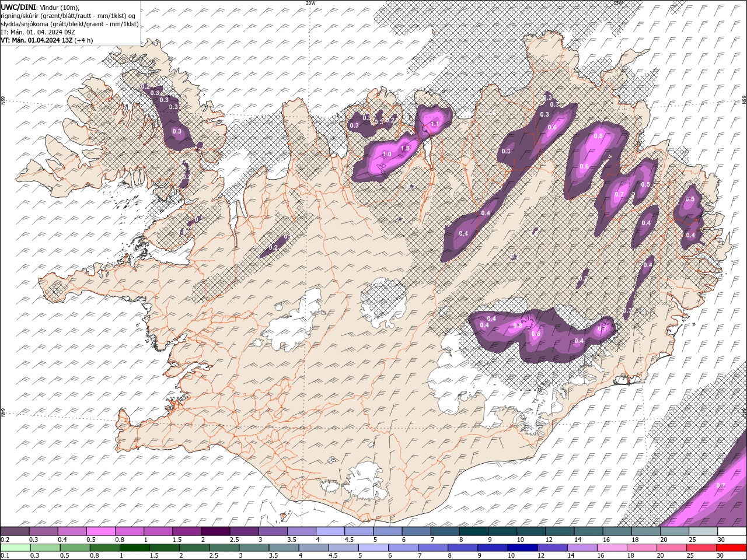
Task: Click the pale lavender 4–4.5 snow legend swatch
Action: [330, 531]
